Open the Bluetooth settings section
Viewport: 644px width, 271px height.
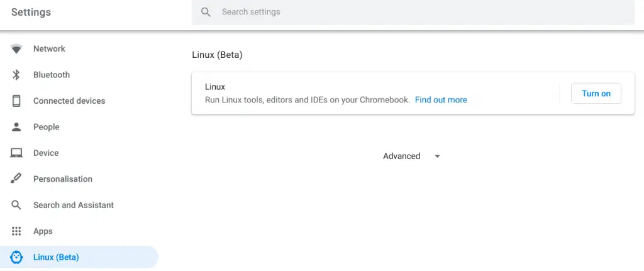click(x=52, y=75)
